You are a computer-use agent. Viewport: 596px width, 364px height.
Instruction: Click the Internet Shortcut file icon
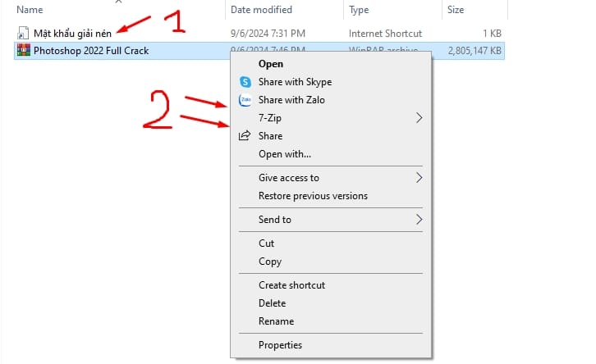[23, 33]
